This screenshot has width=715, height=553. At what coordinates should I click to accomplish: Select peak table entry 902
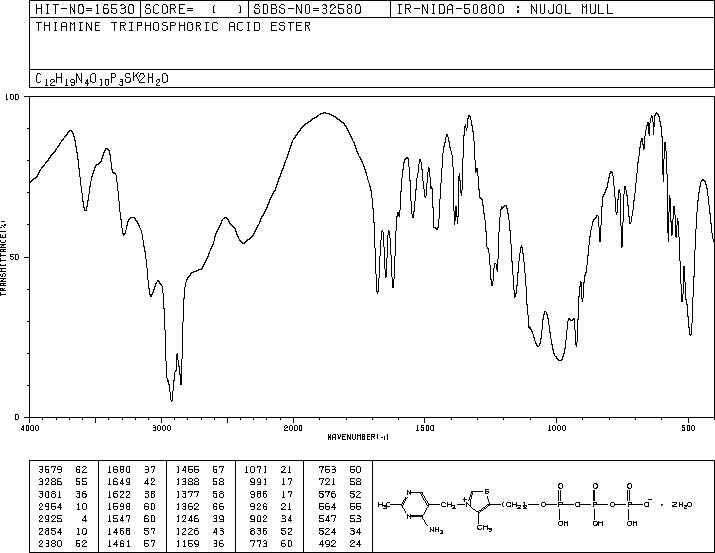click(259, 519)
